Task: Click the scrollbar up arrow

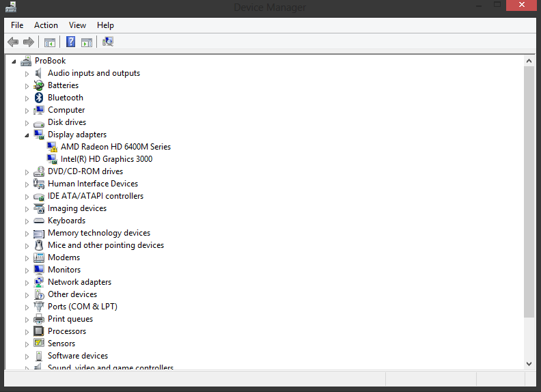Action: [529, 61]
